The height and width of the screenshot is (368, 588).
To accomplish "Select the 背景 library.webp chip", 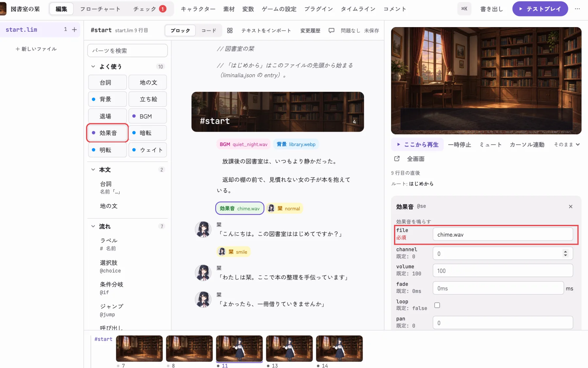I will [296, 144].
